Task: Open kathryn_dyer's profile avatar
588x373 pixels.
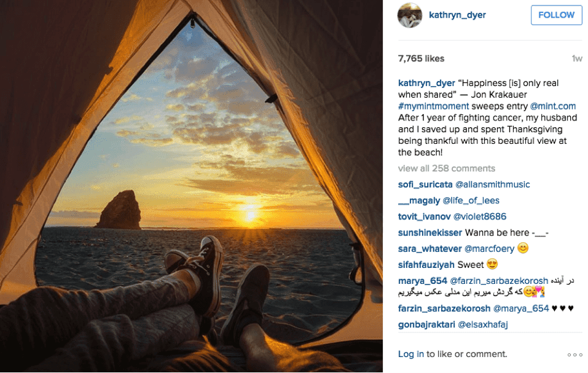Action: point(409,15)
